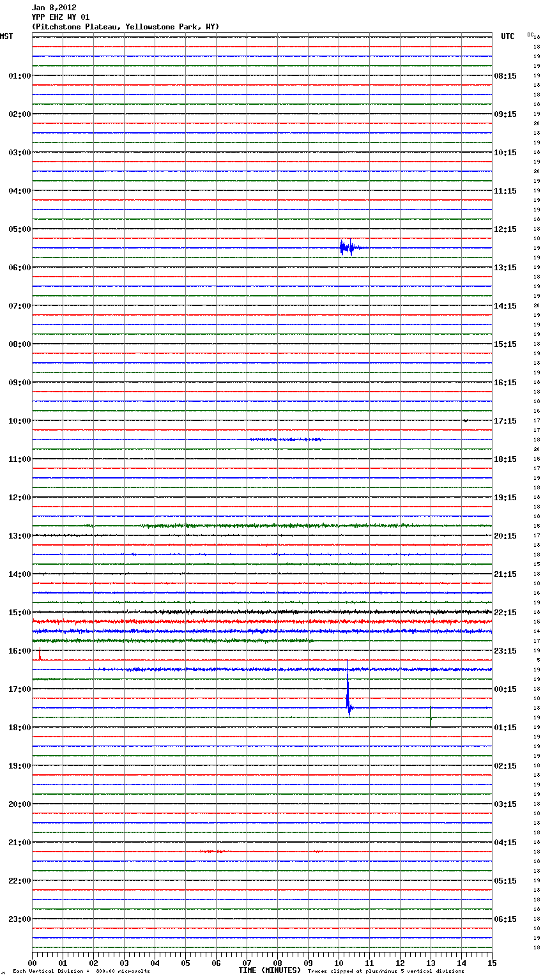Screen dimensions: 543x980
Task: Click the 22:00 MST time label
Action: (x=19, y=881)
